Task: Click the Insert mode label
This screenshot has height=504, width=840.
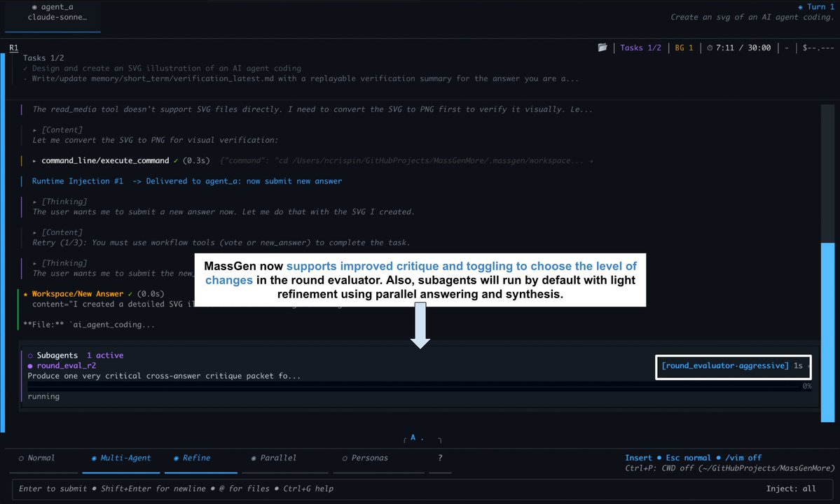Action: [638, 458]
